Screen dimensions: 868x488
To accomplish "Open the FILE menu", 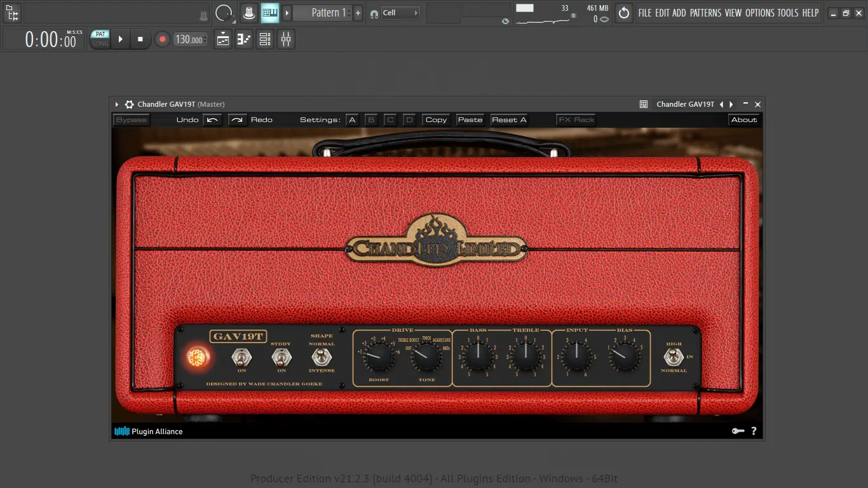I will tap(645, 13).
